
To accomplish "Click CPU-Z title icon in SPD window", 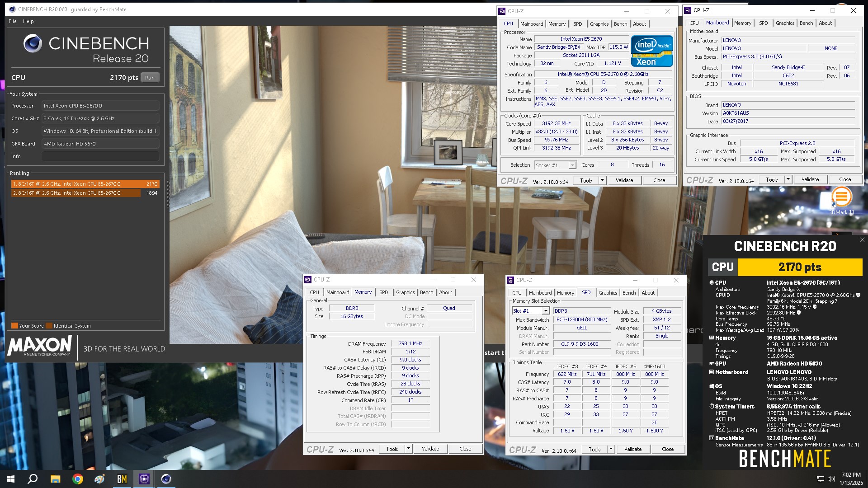I will point(510,280).
